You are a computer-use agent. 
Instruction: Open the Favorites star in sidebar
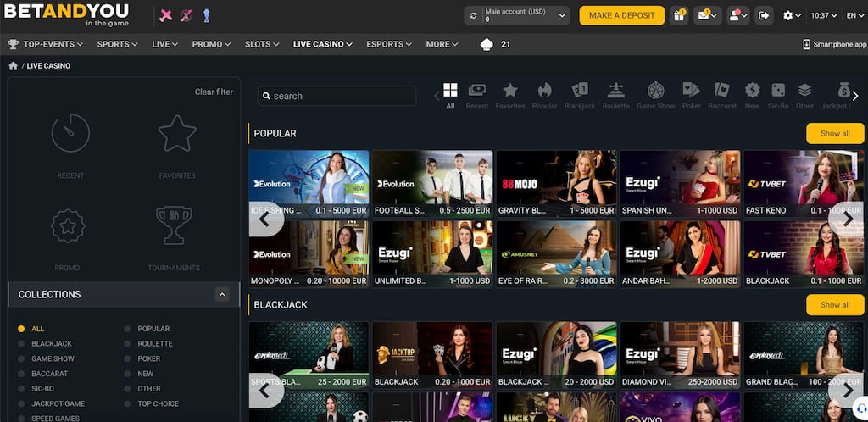pos(177,133)
